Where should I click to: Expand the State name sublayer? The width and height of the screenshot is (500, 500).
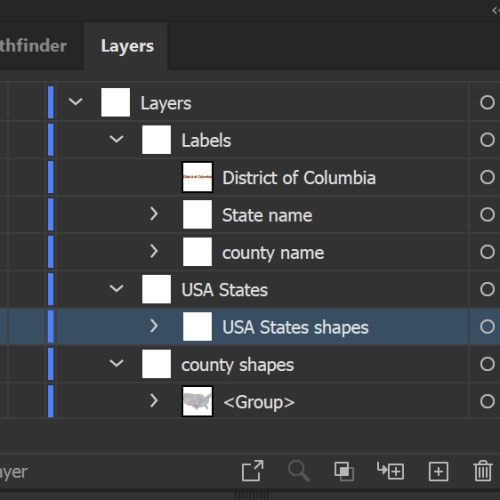click(154, 214)
